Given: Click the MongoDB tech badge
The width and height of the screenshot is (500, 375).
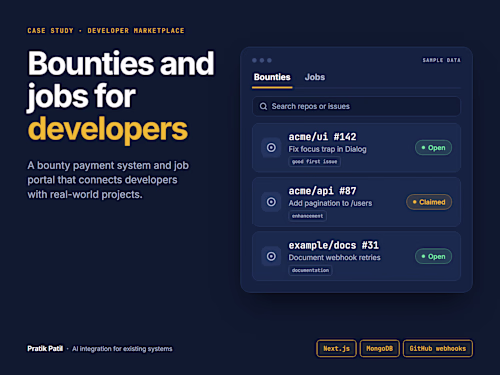Looking at the screenshot, I should (x=380, y=348).
